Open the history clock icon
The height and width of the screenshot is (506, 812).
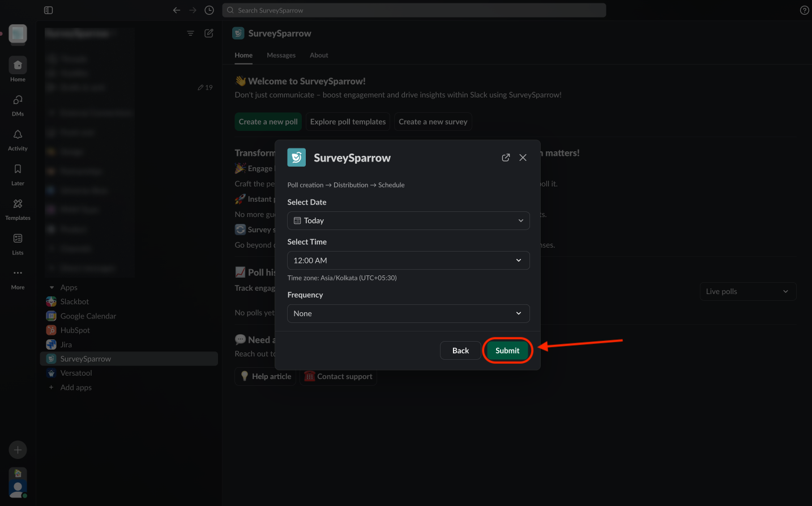point(209,10)
